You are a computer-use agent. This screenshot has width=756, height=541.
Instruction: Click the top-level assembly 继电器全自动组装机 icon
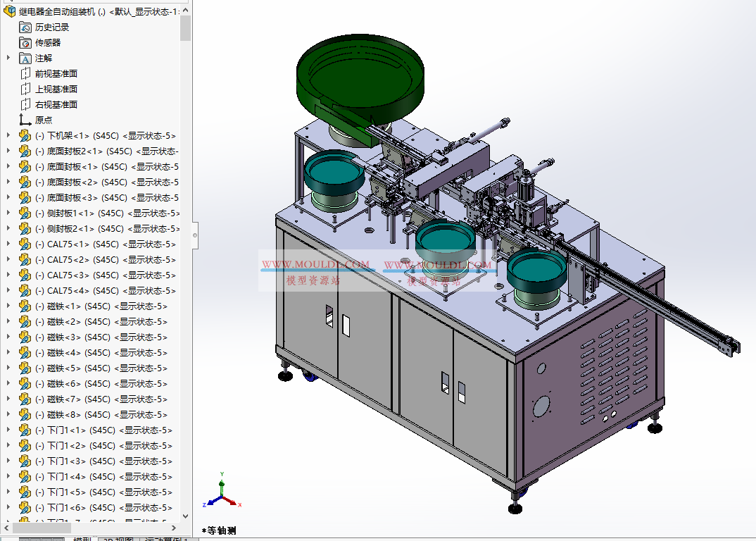tap(10, 11)
